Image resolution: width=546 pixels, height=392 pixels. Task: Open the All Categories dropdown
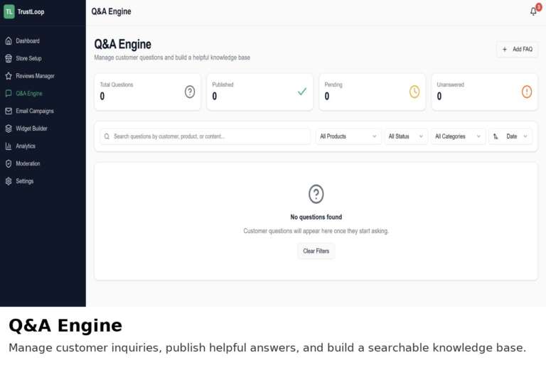coord(458,136)
